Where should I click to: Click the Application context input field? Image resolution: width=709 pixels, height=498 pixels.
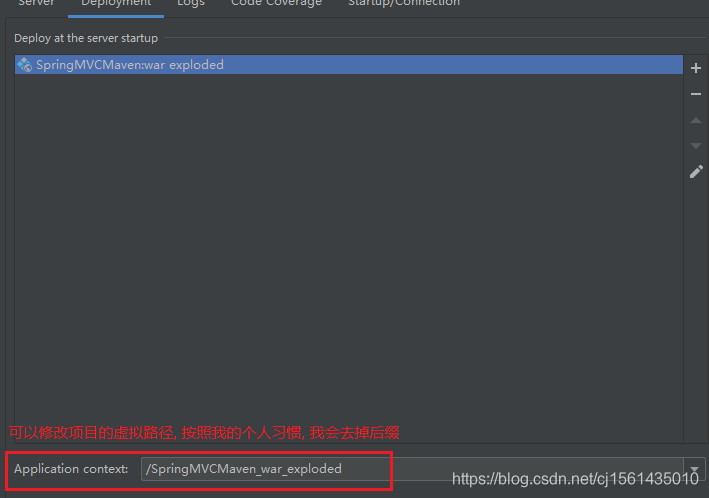click(x=412, y=469)
